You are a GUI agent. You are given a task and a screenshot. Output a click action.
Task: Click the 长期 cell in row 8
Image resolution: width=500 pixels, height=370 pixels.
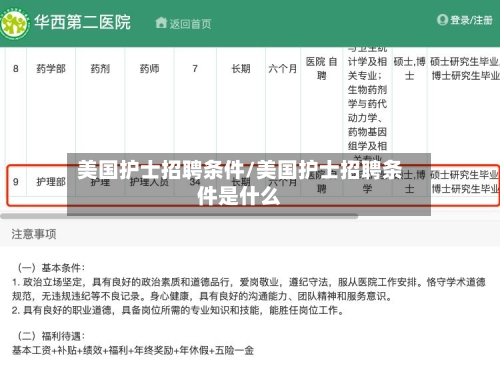(241, 69)
